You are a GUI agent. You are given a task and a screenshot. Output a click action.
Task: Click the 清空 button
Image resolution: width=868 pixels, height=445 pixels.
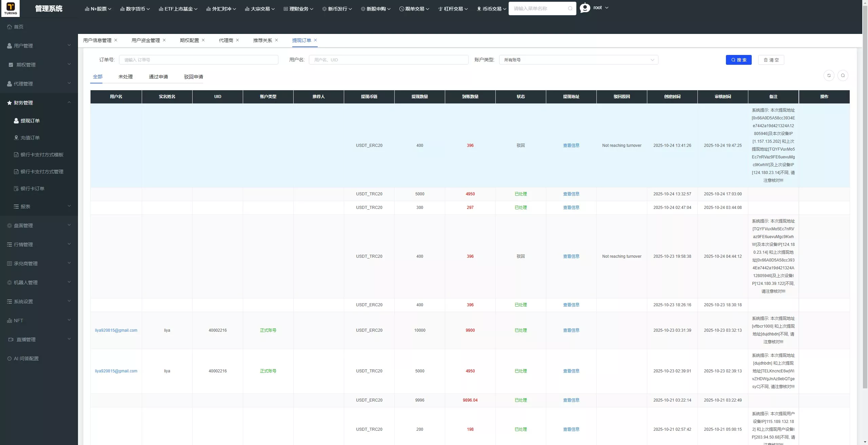click(771, 60)
